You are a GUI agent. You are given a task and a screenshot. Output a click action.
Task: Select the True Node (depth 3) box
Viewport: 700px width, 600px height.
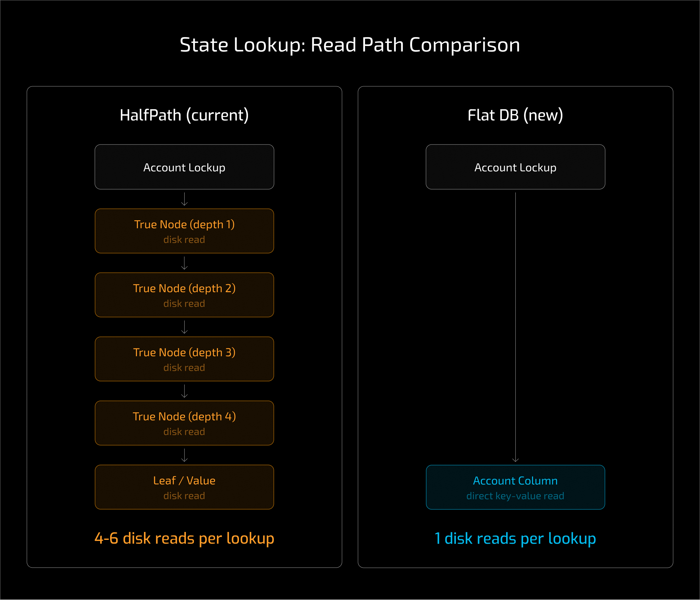point(184,359)
